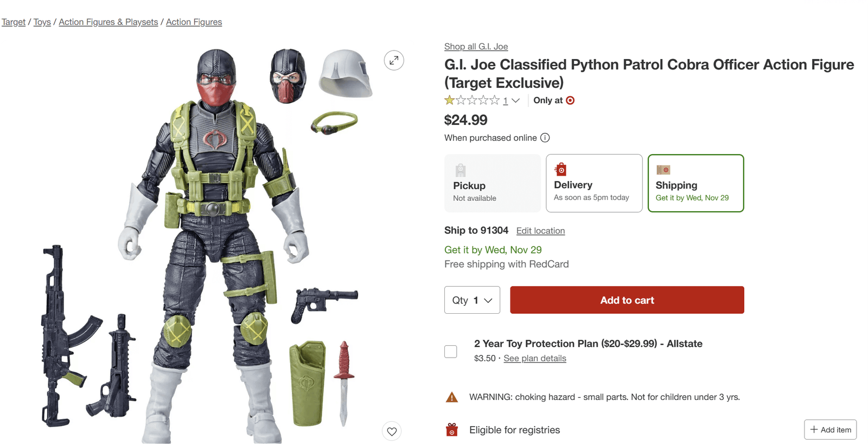Viewport: 868px width, 444px height.
Task: Open the Shop all G.I. Joe link
Action: pos(476,47)
